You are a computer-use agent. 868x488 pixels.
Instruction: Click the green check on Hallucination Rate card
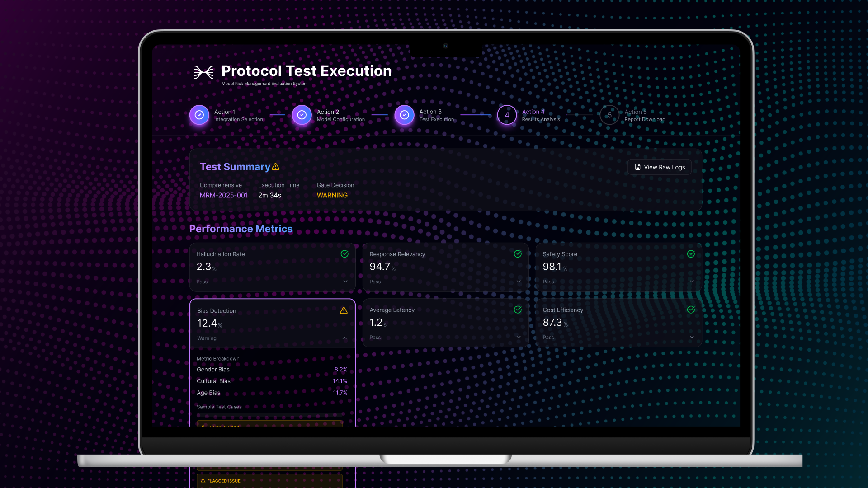344,254
